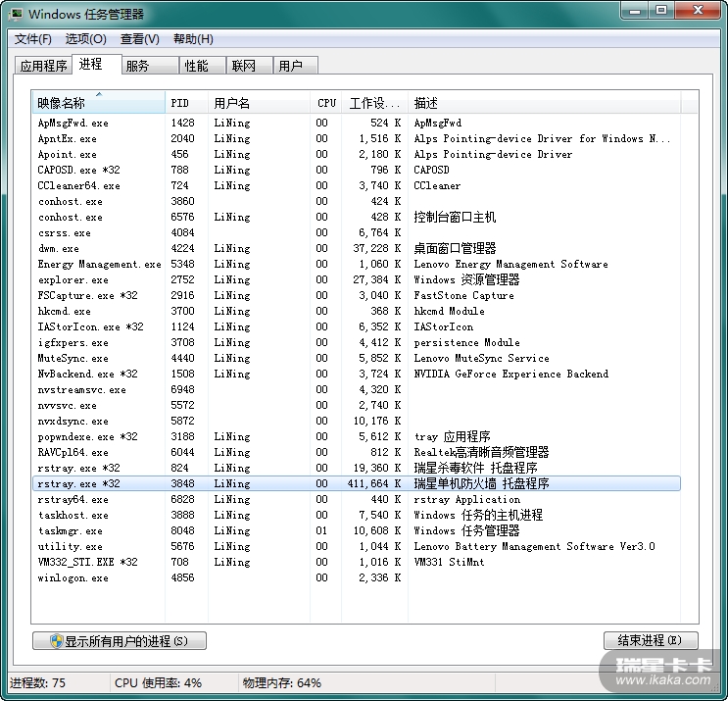Click the 进程数: 75 status entry
The image size is (728, 701).
37,683
